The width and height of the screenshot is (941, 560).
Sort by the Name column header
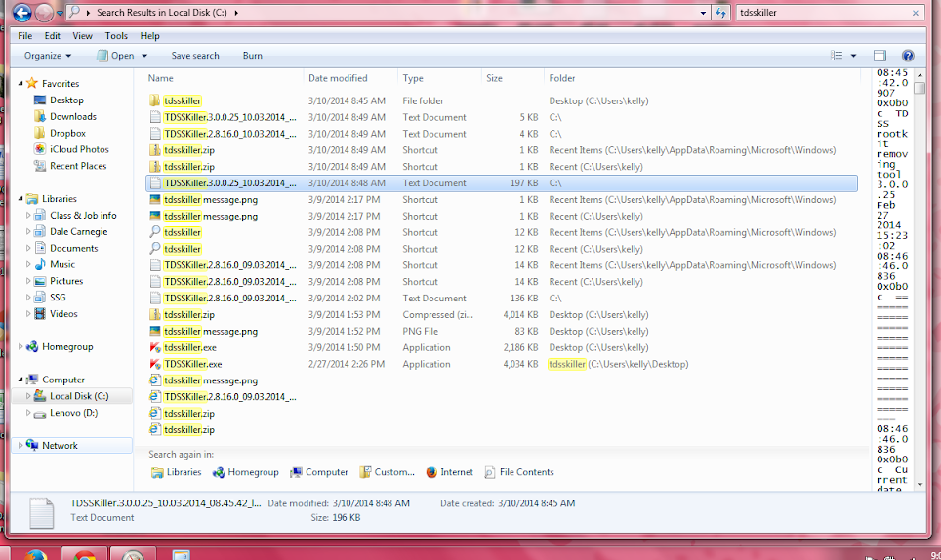pyautogui.click(x=161, y=78)
